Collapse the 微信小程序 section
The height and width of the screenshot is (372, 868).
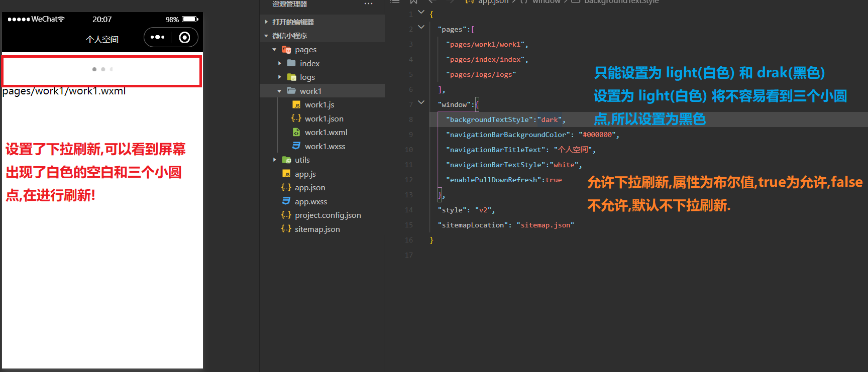[x=266, y=36]
